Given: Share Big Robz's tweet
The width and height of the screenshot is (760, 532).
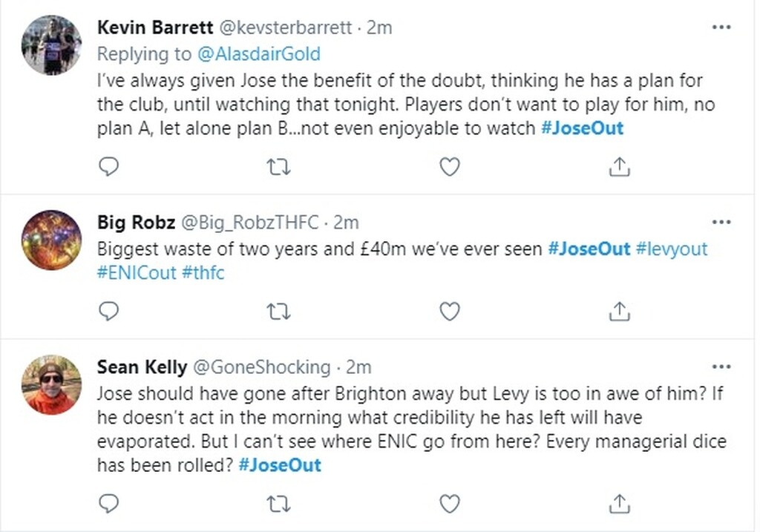Looking at the screenshot, I should pos(619,312).
